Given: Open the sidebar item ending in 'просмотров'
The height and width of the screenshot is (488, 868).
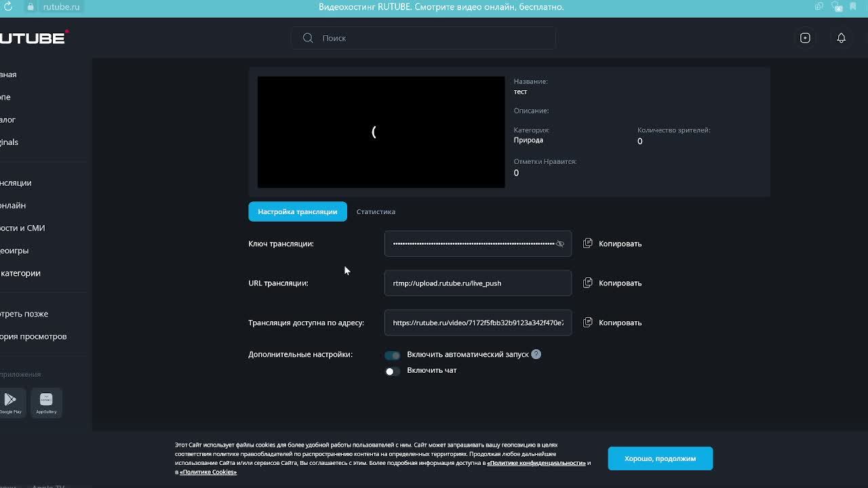Looking at the screenshot, I should pos(33,336).
